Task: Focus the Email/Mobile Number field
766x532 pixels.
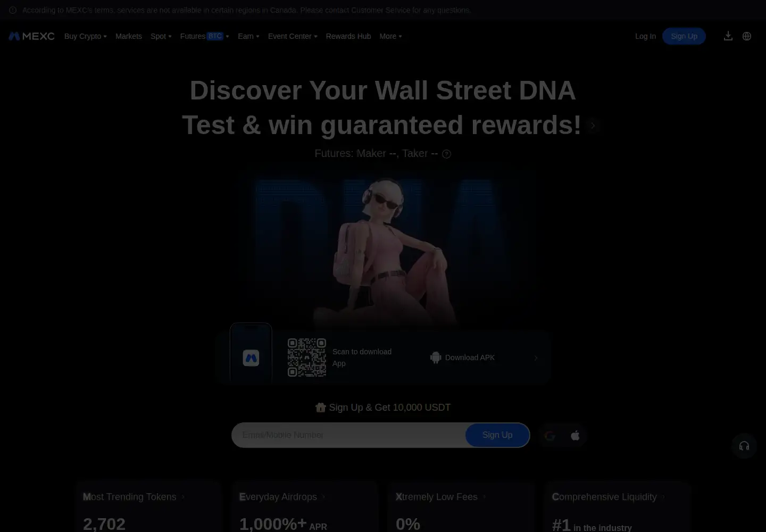Action: click(x=349, y=435)
